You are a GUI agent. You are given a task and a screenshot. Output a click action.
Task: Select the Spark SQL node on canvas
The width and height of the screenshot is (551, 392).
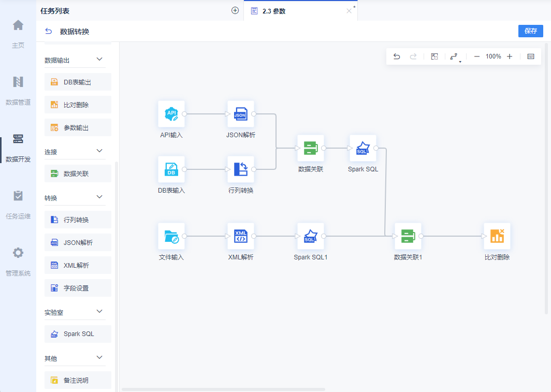pyautogui.click(x=363, y=148)
